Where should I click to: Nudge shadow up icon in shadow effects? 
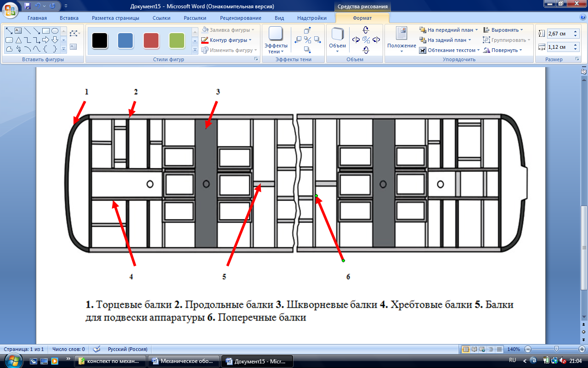coord(308,29)
